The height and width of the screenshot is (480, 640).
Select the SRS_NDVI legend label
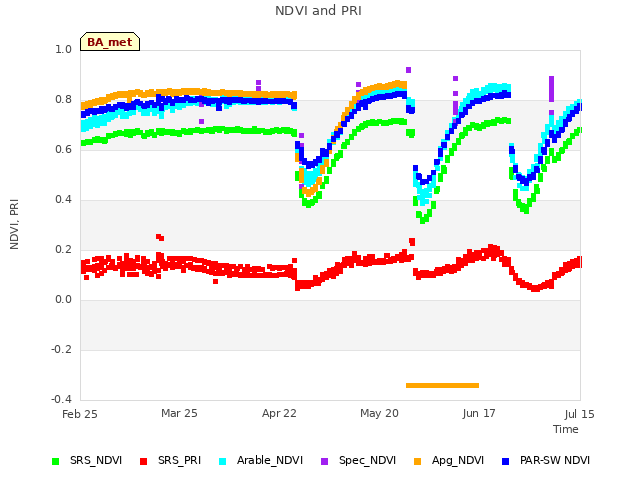pos(96,460)
